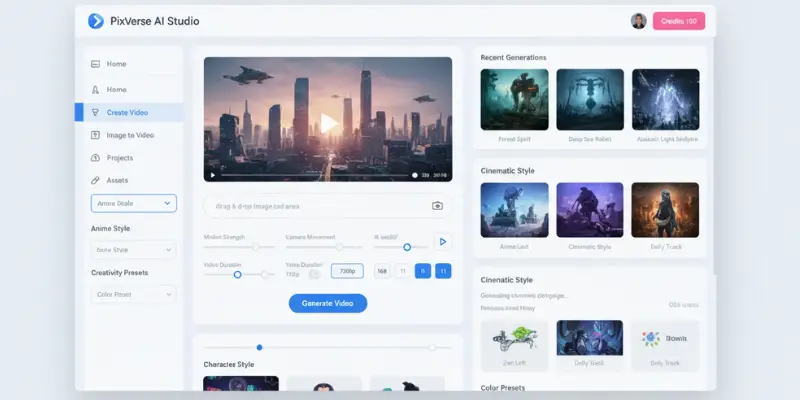Click the PixVerse AI Studio title
Viewport: 800px width, 400px height.
[155, 21]
